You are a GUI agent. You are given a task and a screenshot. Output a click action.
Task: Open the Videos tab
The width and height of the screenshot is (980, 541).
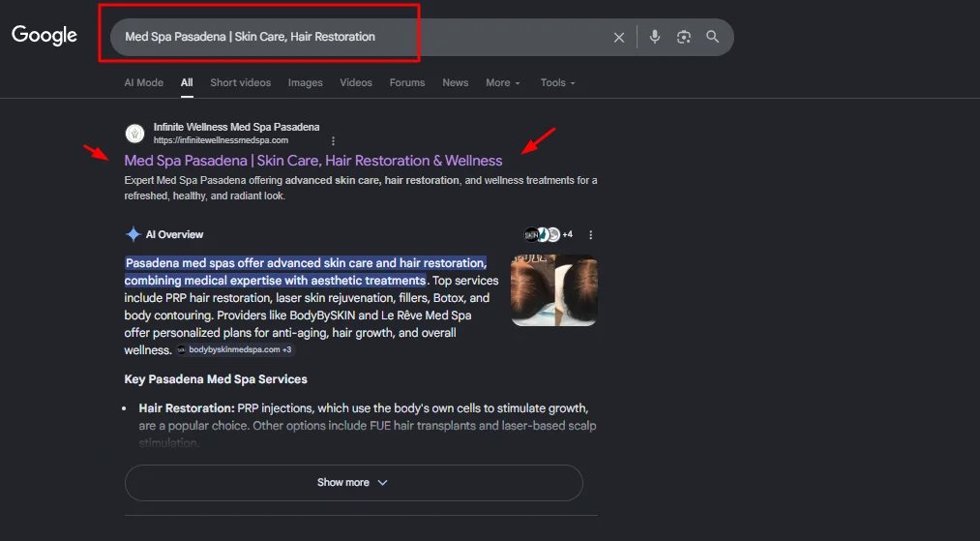coord(356,82)
